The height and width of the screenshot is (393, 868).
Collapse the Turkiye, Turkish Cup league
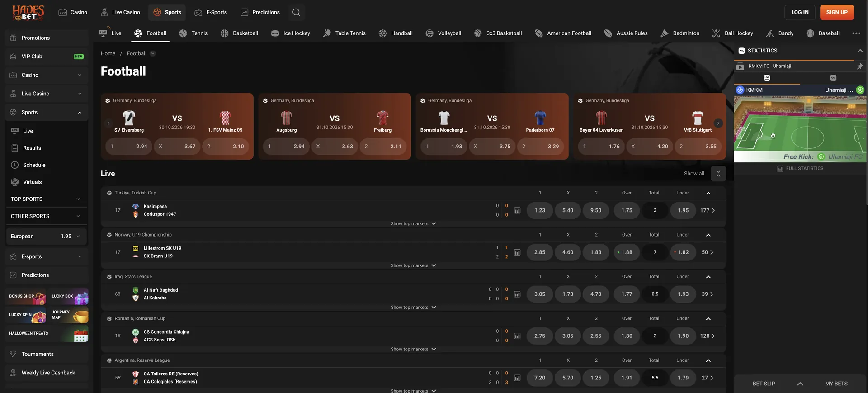pyautogui.click(x=708, y=193)
